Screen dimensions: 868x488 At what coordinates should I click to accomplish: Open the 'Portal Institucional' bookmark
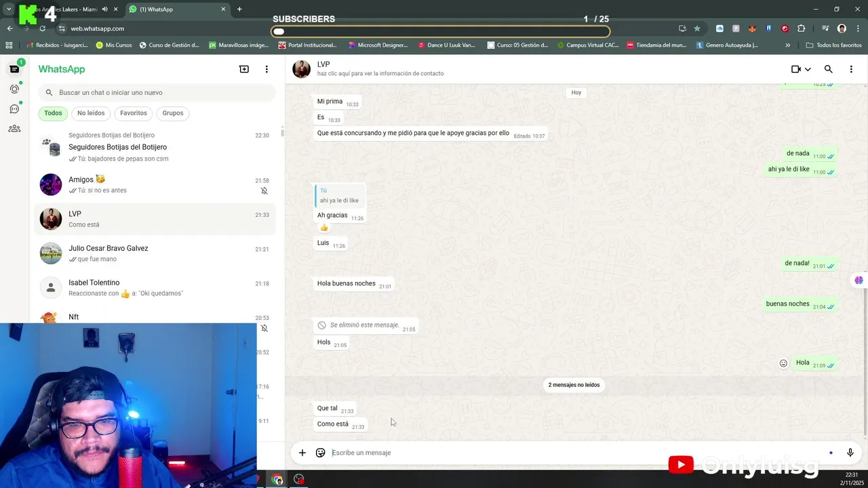(307, 45)
